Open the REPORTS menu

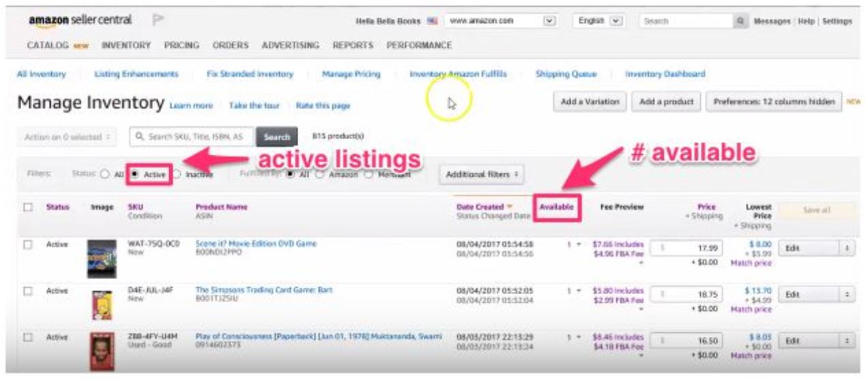[353, 46]
